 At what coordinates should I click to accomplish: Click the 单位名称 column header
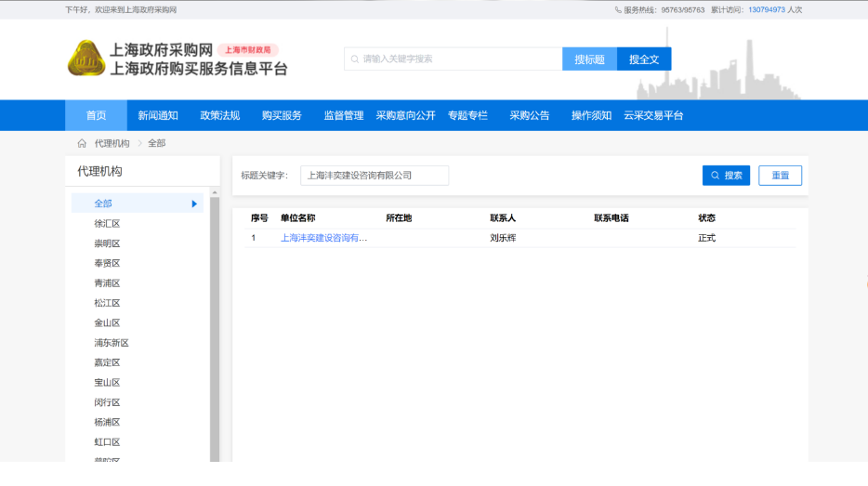click(297, 218)
